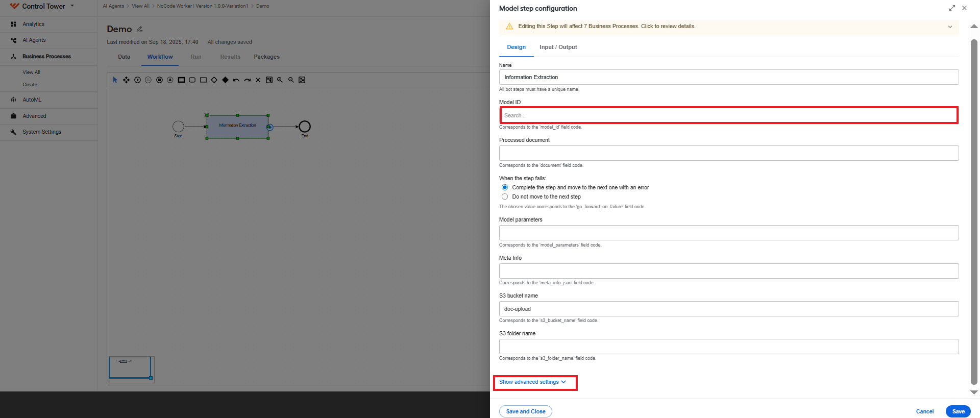This screenshot has width=980, height=418.
Task: Switch to the Data tab
Action: [x=124, y=57]
